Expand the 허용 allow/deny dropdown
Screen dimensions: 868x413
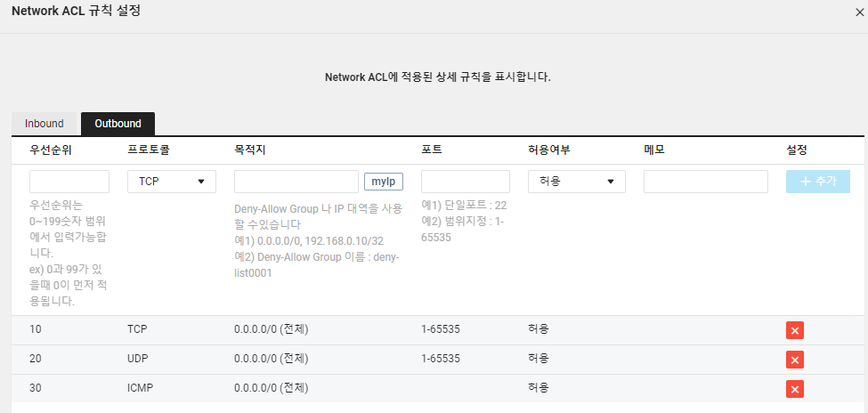pos(577,182)
